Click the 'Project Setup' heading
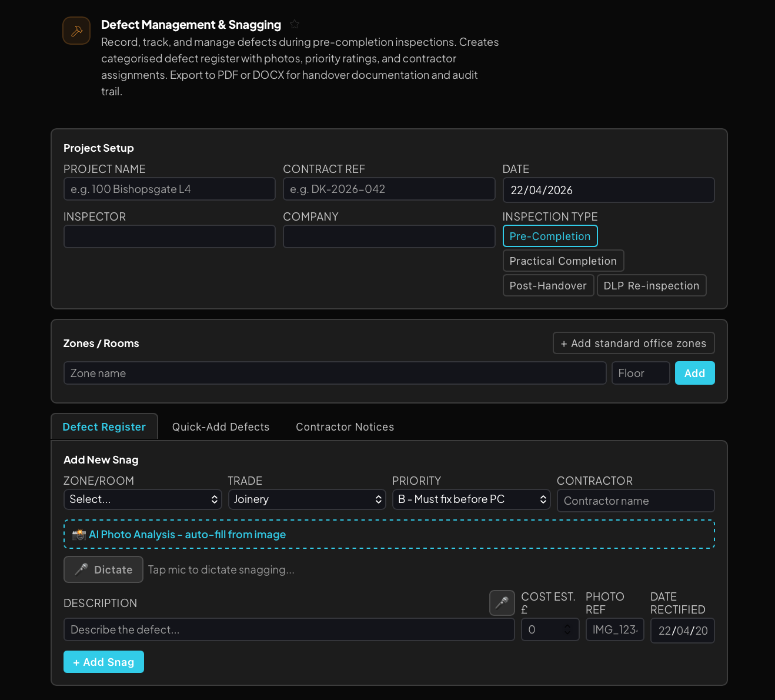 pos(99,148)
